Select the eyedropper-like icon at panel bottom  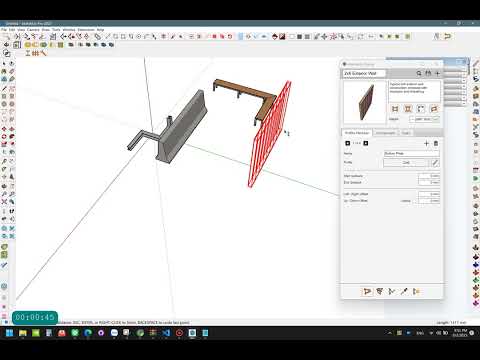click(404, 292)
